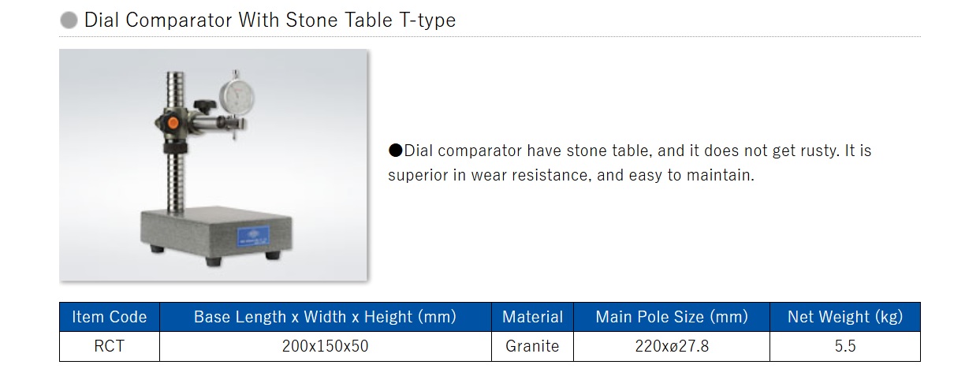Click the description sentence about stone table
This screenshot has height=376, width=980.
(x=630, y=162)
